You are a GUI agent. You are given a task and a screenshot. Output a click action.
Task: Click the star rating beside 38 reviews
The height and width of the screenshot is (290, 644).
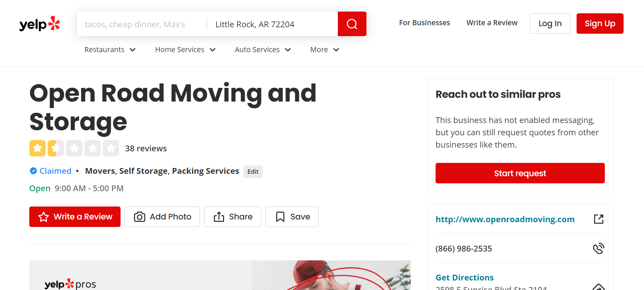click(74, 148)
